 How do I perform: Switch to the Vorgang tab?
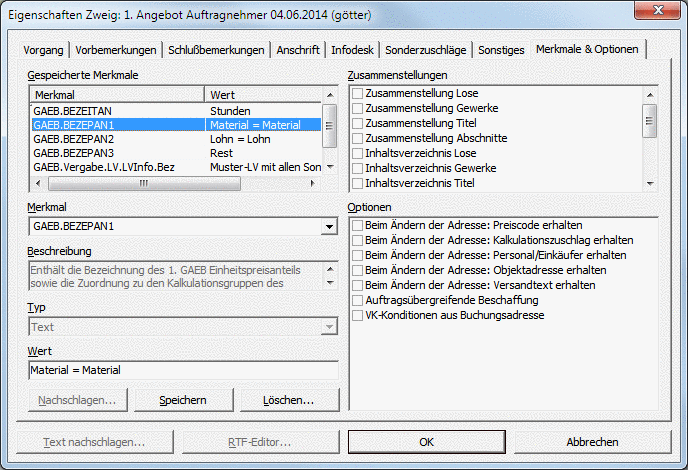click(x=43, y=50)
